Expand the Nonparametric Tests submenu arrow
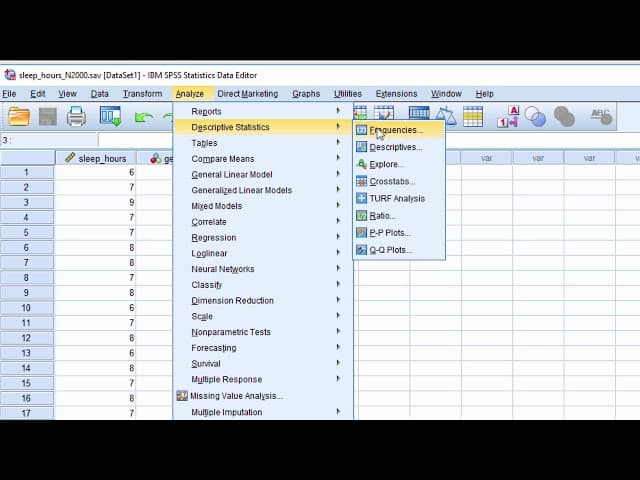Screen dimensions: 640x480 click(338, 331)
